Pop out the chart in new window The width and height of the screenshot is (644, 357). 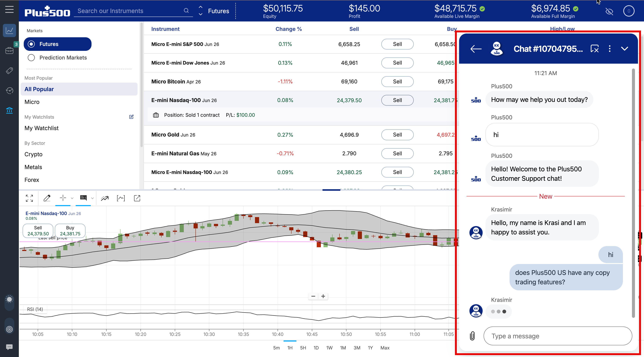click(137, 198)
